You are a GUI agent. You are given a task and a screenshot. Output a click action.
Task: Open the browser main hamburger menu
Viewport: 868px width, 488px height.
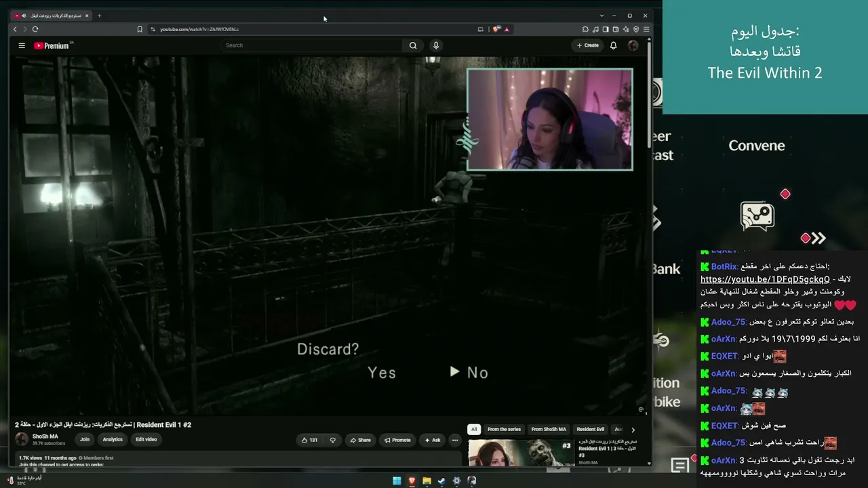pyautogui.click(x=646, y=29)
